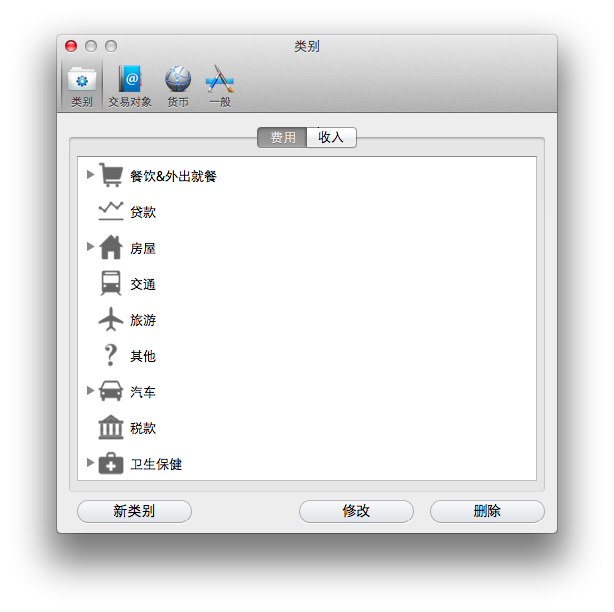The height and width of the screenshot is (612, 614).
Task: Select the 税款 row text
Action: click(x=143, y=428)
